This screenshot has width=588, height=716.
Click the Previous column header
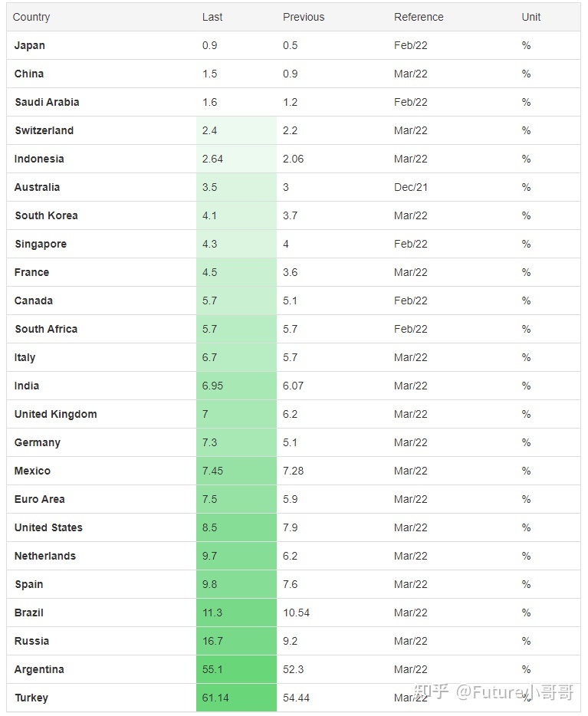point(304,17)
